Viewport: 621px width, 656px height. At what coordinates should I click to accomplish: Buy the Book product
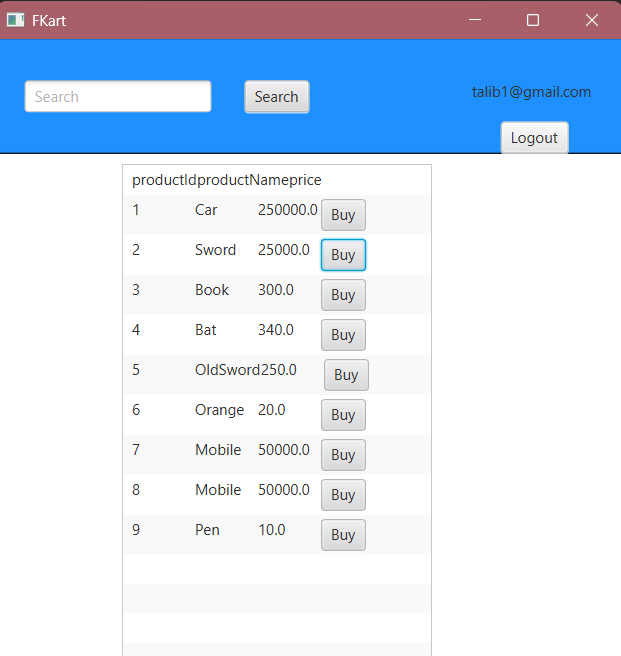pyautogui.click(x=343, y=295)
